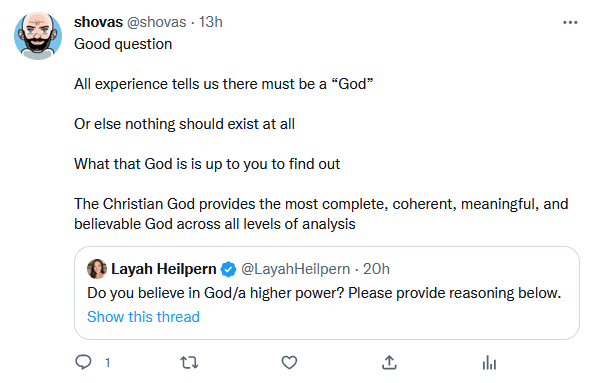Click Layah Heilpern's small profile photo
Image resolution: width=594 pixels, height=383 pixels.
[97, 269]
